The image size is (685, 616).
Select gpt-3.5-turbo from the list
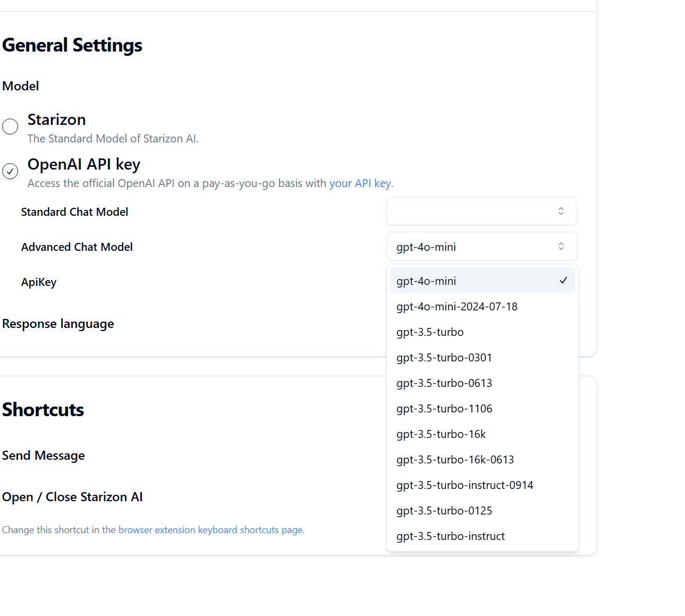482,332
